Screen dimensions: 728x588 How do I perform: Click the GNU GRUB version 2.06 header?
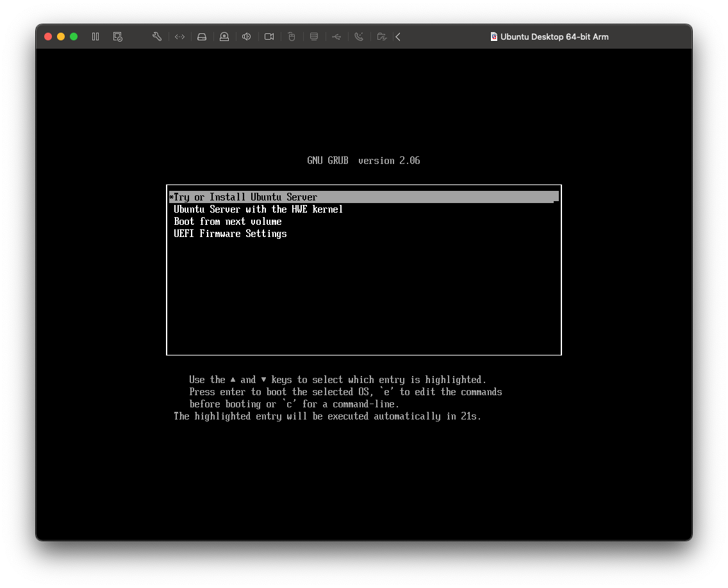click(363, 161)
